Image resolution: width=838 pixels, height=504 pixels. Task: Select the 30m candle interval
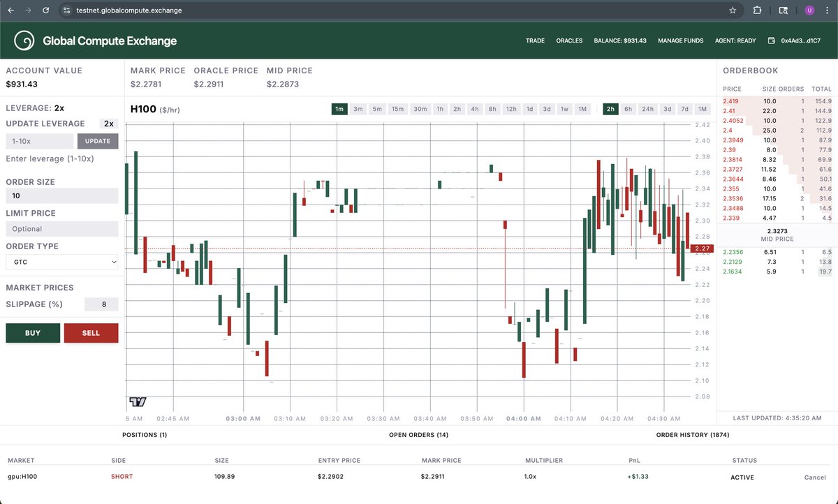pyautogui.click(x=420, y=109)
